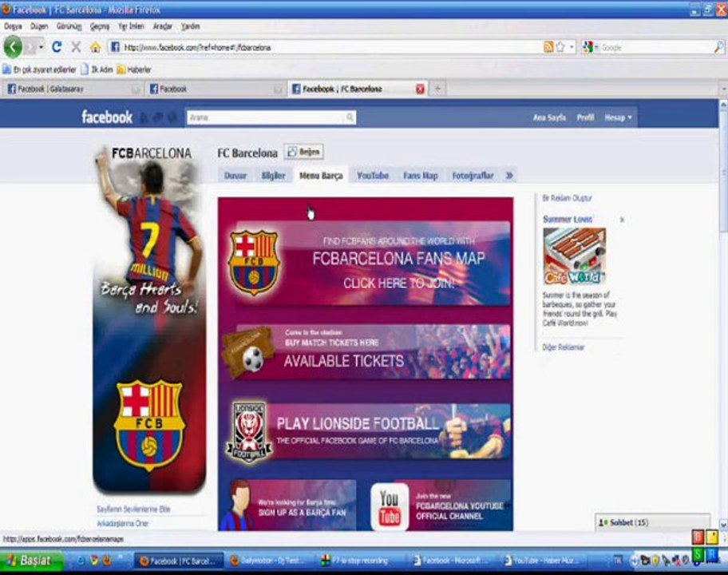Click the FC Barcelona profile picture

click(x=149, y=319)
